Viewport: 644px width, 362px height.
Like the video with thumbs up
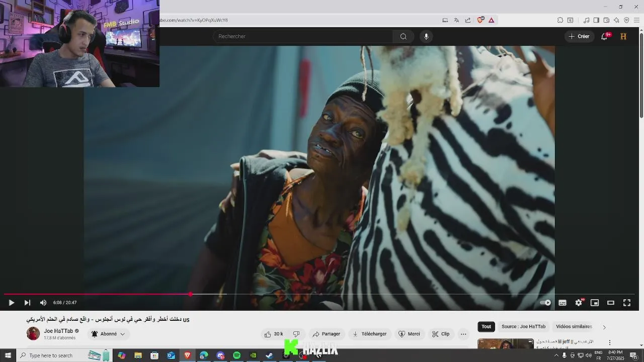[x=273, y=334]
